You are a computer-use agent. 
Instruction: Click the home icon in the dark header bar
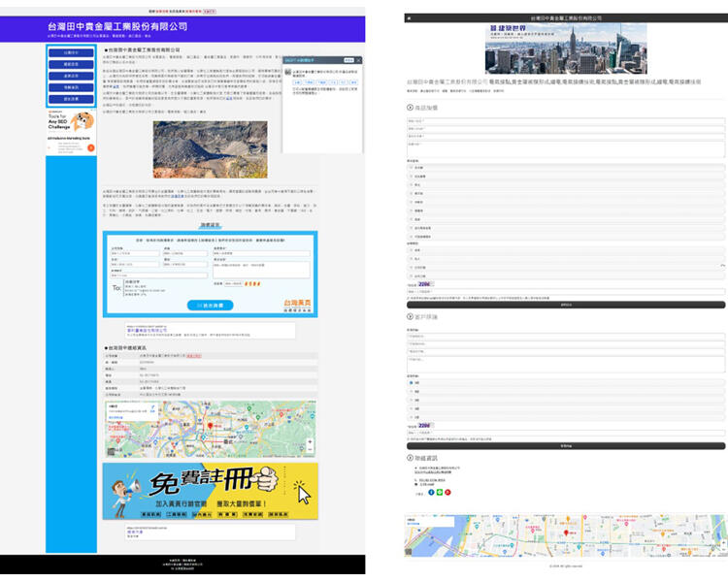tap(409, 18)
